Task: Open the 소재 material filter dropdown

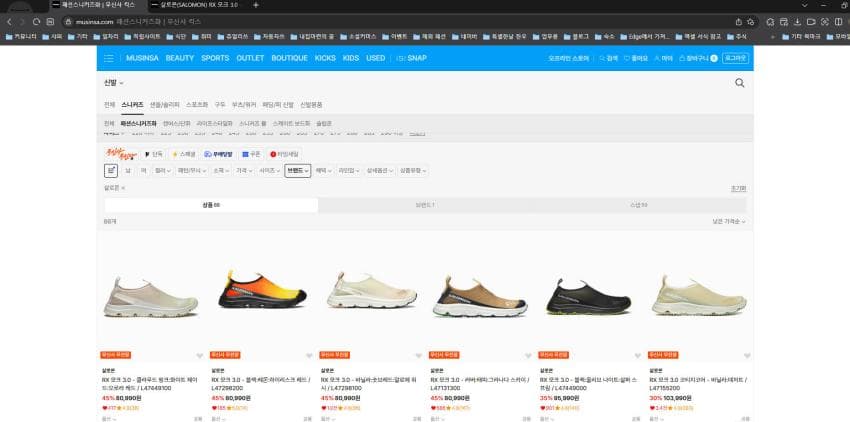Action: tap(221, 170)
